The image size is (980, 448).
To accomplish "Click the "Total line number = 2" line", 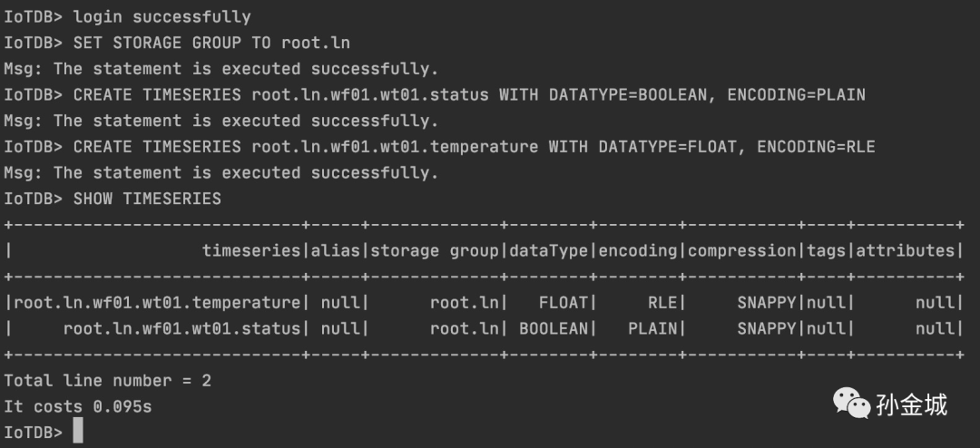I will coord(107,381).
